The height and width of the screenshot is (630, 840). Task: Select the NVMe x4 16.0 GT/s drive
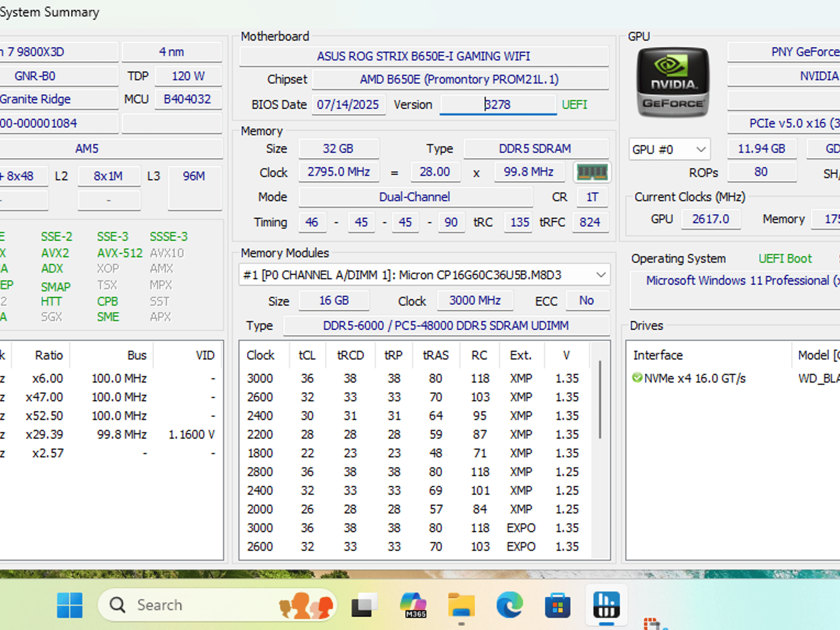tap(689, 378)
